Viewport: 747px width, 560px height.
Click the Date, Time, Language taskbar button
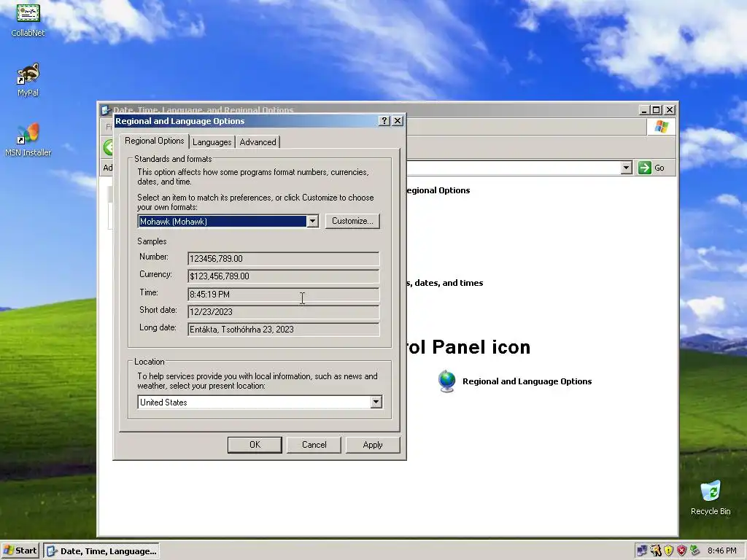101,551
